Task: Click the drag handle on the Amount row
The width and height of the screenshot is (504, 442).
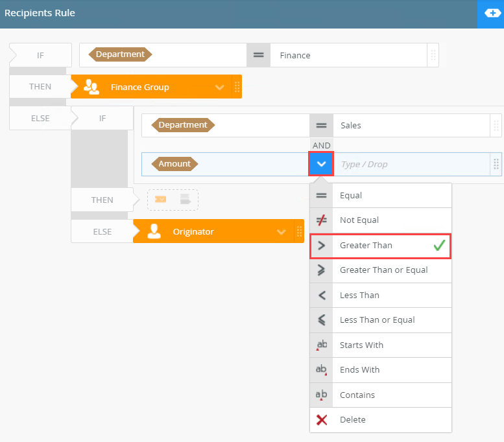Action: (496, 164)
